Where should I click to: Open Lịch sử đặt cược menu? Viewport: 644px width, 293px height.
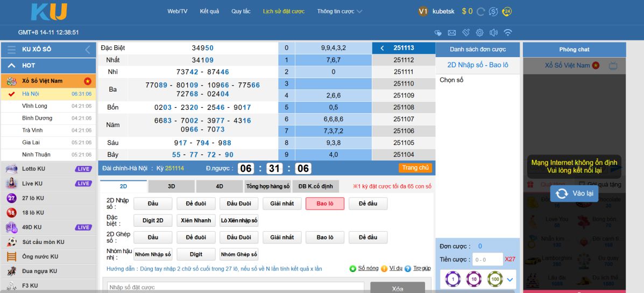[284, 11]
